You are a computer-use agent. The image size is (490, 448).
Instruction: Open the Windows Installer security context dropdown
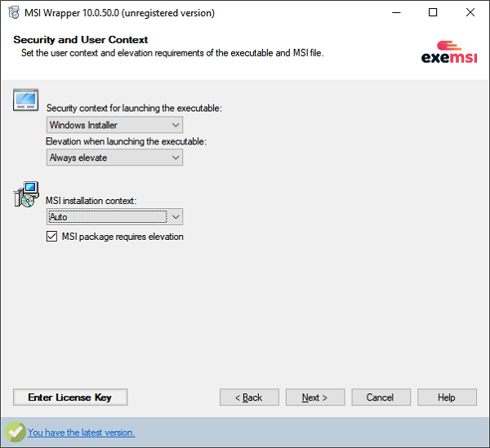point(114,125)
